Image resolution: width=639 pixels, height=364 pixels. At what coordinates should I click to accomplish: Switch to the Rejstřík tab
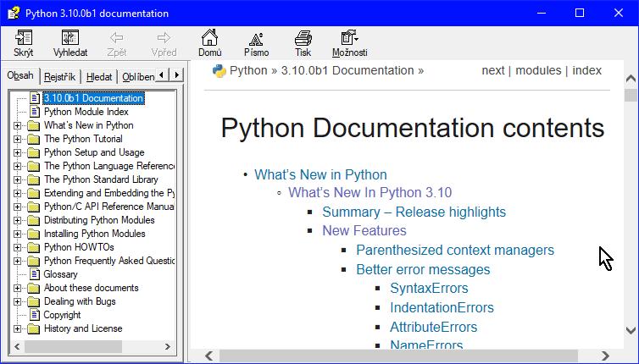60,77
